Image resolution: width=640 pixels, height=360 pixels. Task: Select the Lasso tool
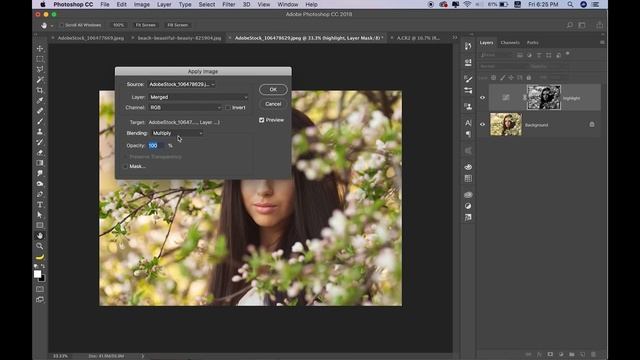[40, 69]
